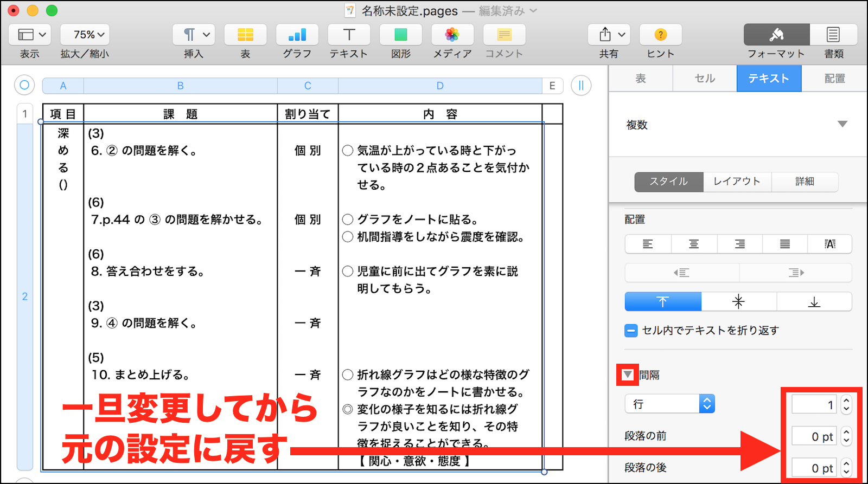Click the Graph (グラフ) toolbar icon
This screenshot has width=868, height=484.
(x=297, y=35)
